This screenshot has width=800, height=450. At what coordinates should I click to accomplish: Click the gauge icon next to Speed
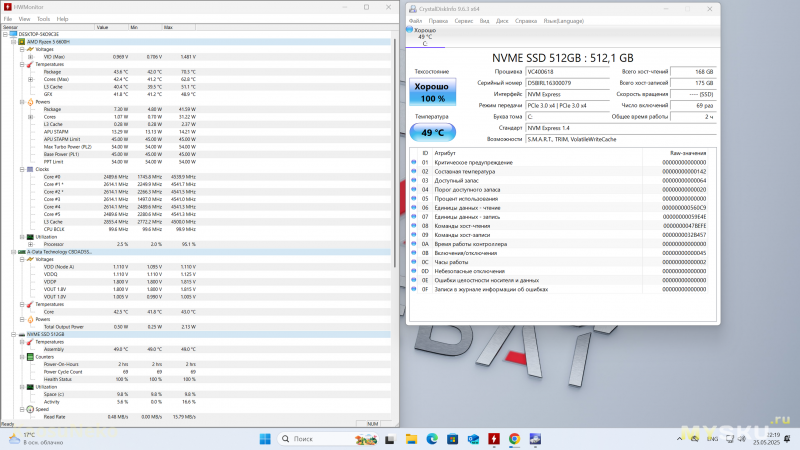(x=30, y=409)
